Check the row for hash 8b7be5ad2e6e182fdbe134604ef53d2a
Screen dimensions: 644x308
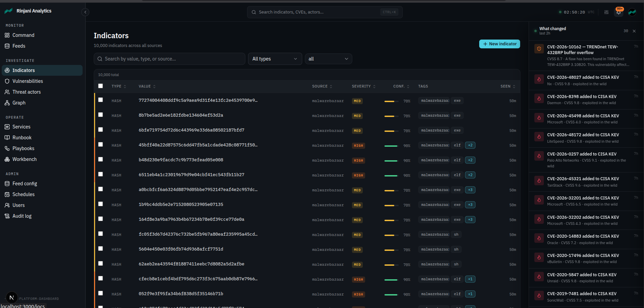click(x=101, y=115)
